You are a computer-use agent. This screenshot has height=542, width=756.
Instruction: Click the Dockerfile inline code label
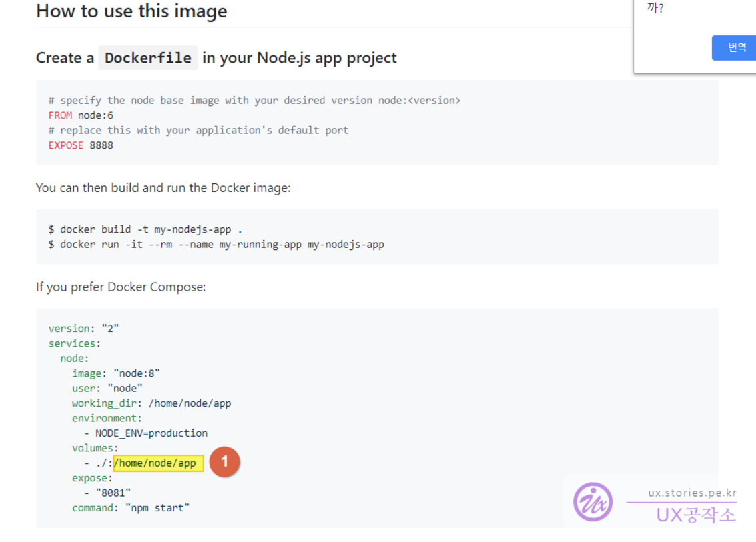point(148,58)
